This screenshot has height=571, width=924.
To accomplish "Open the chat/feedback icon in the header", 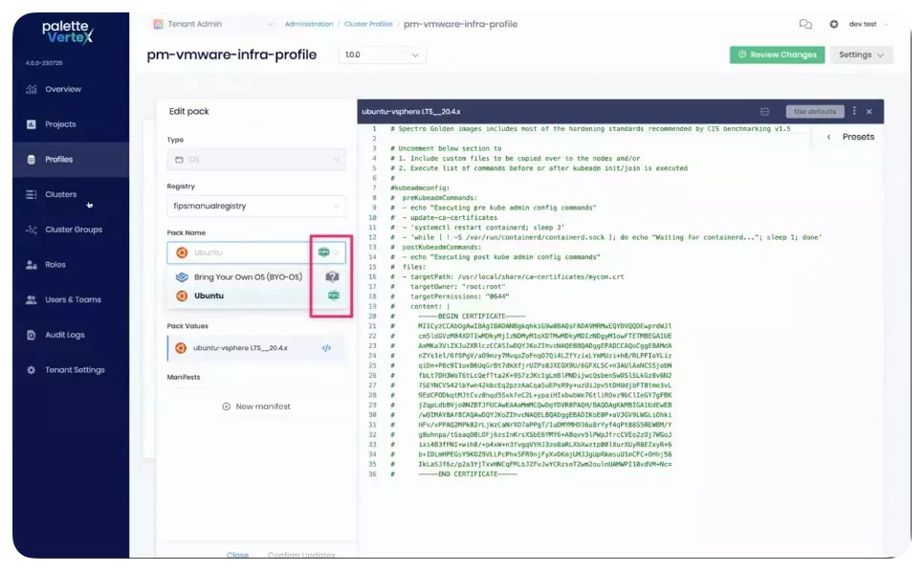I will click(x=804, y=25).
